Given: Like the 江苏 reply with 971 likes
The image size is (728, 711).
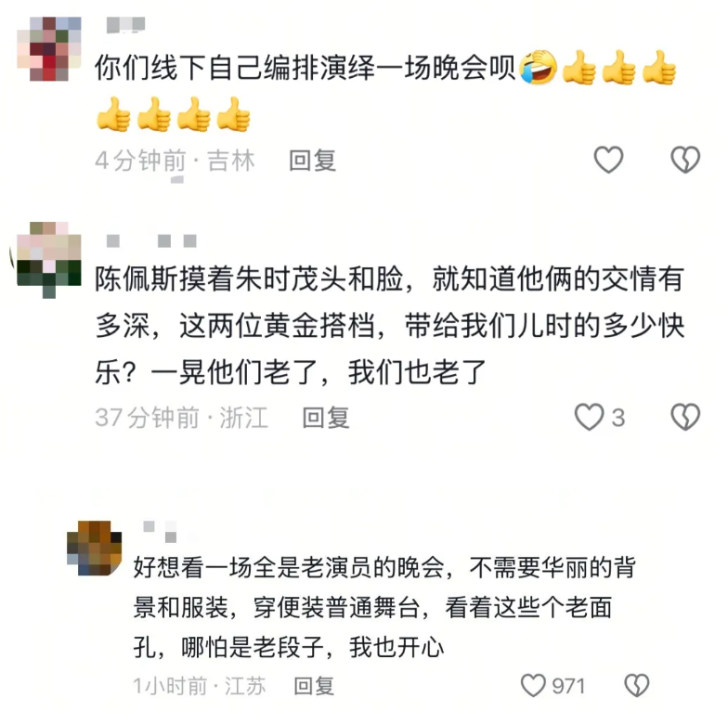Looking at the screenshot, I should [533, 685].
